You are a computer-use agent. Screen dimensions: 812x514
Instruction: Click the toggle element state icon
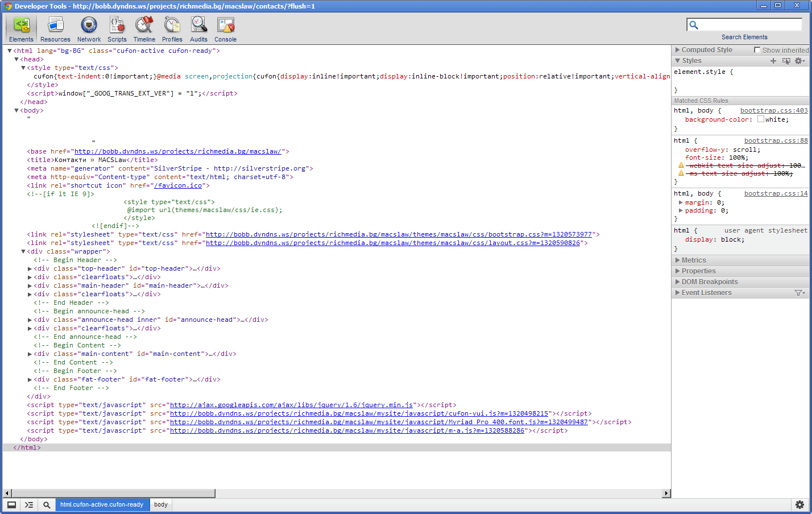(x=786, y=61)
